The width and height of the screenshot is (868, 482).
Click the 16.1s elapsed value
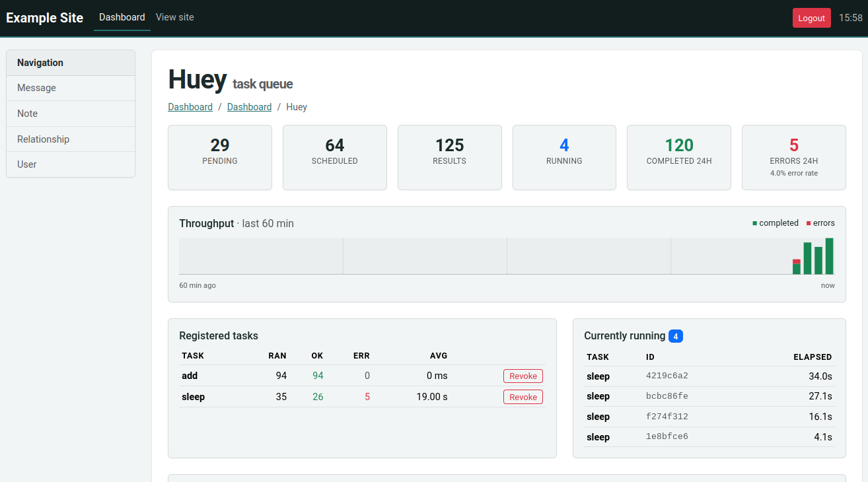coord(820,417)
